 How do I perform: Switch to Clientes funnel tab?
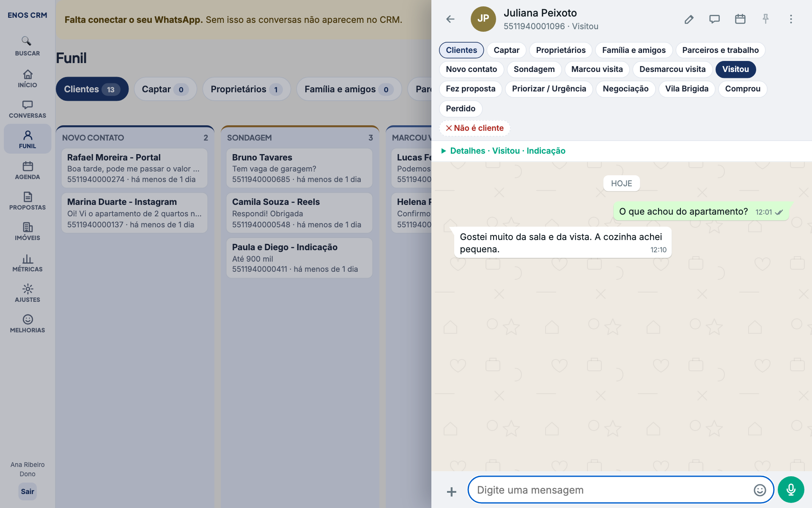[92, 89]
